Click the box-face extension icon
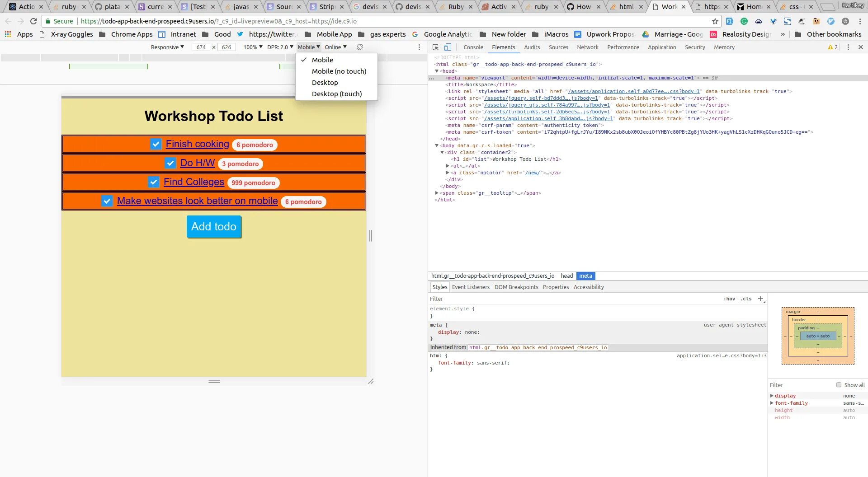 [816, 21]
